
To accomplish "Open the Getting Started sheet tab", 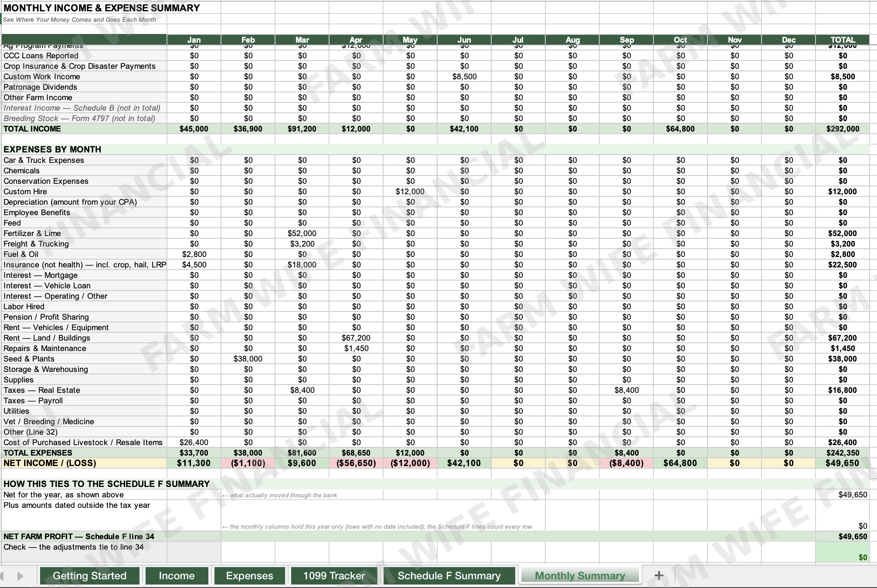I will tap(90, 575).
